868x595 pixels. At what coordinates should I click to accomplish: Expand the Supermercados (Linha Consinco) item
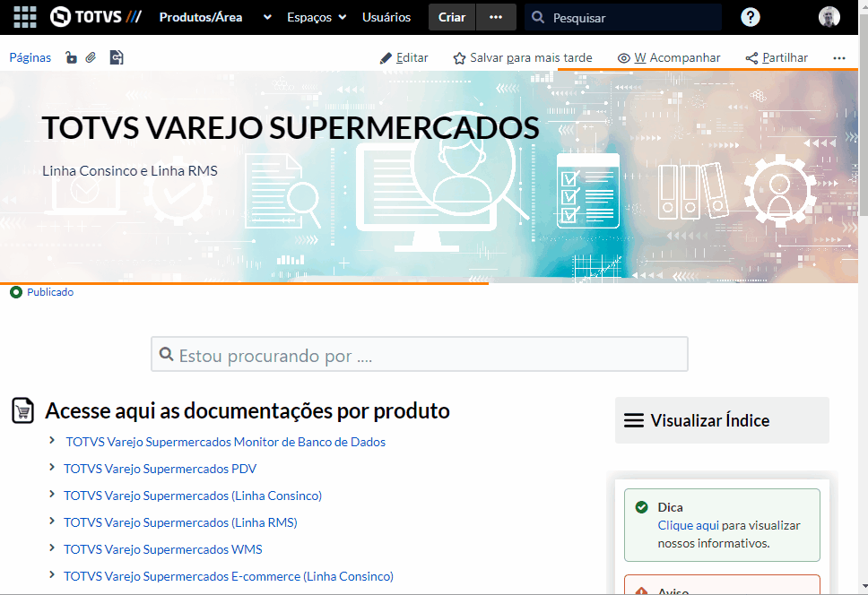point(51,494)
